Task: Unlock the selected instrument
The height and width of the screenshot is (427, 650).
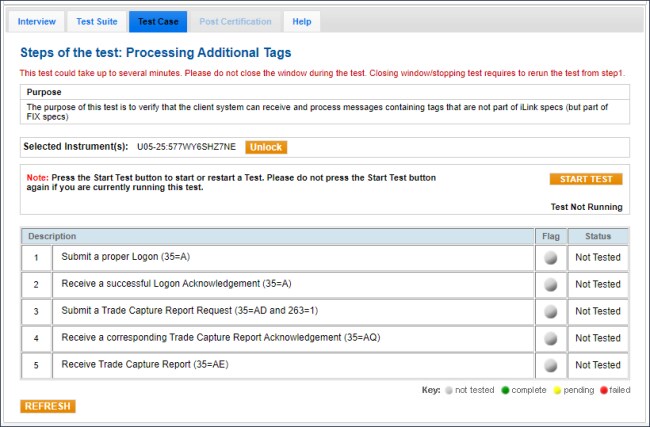Action: tap(266, 147)
